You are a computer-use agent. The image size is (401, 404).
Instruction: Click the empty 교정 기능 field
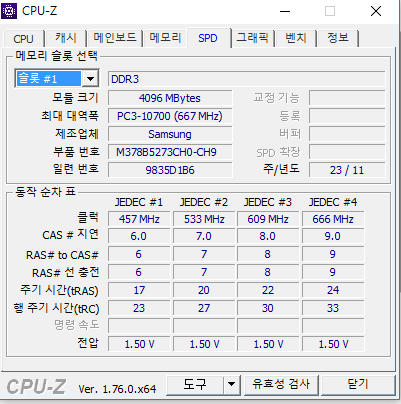[x=347, y=98]
